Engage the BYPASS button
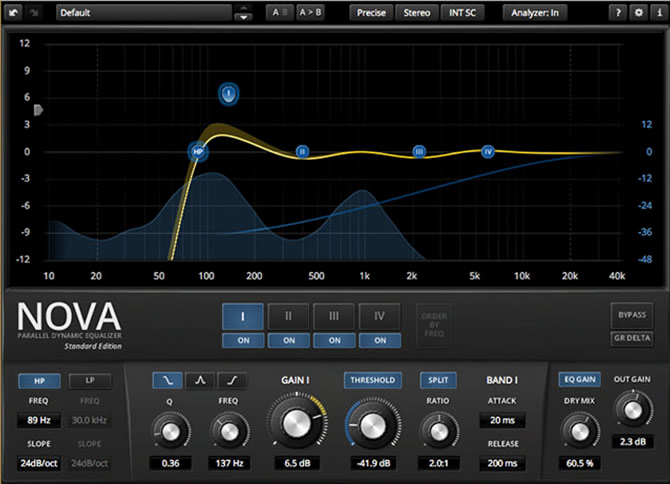This screenshot has height=484, width=670. [632, 315]
